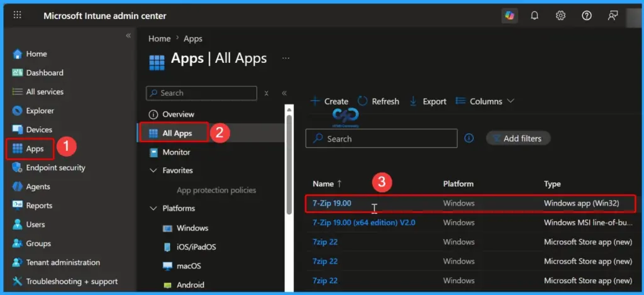Export the apps list
This screenshot has width=644, height=295.
pos(428,101)
